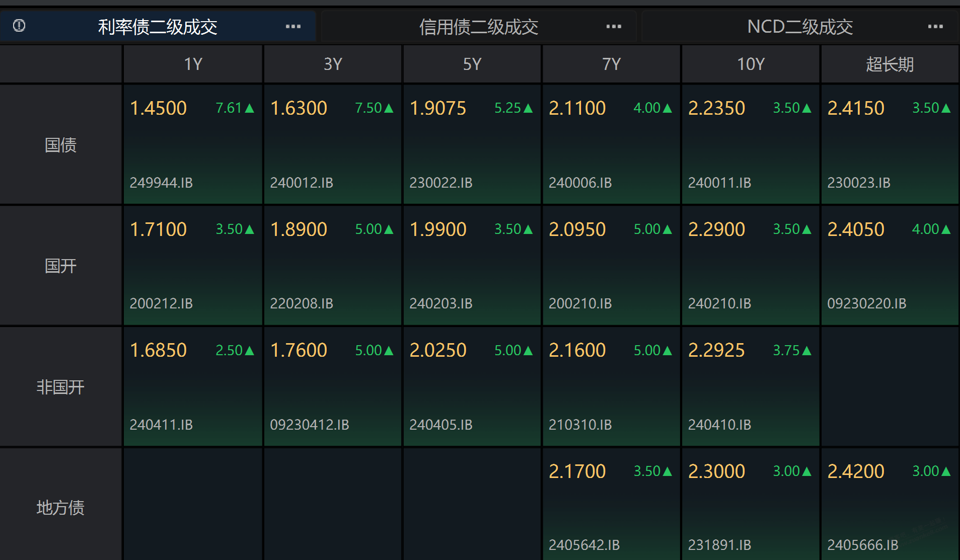Open the 国开 1Y yield 1.7100
Viewport: 960px width, 560px height.
(x=158, y=229)
